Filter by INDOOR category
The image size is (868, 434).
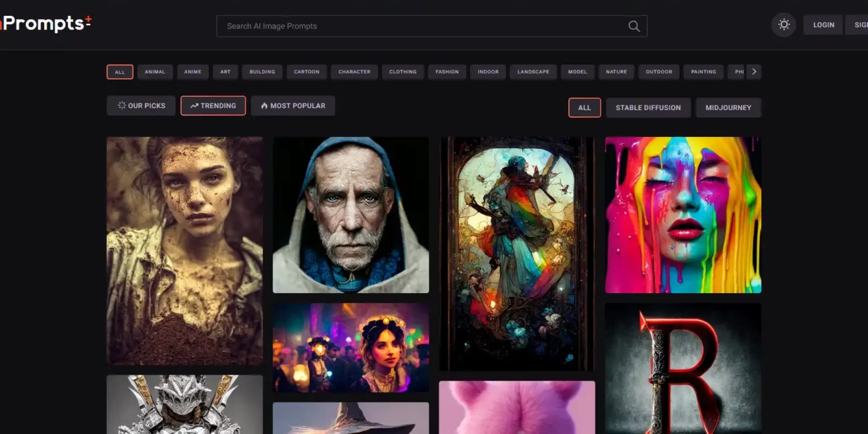[487, 72]
